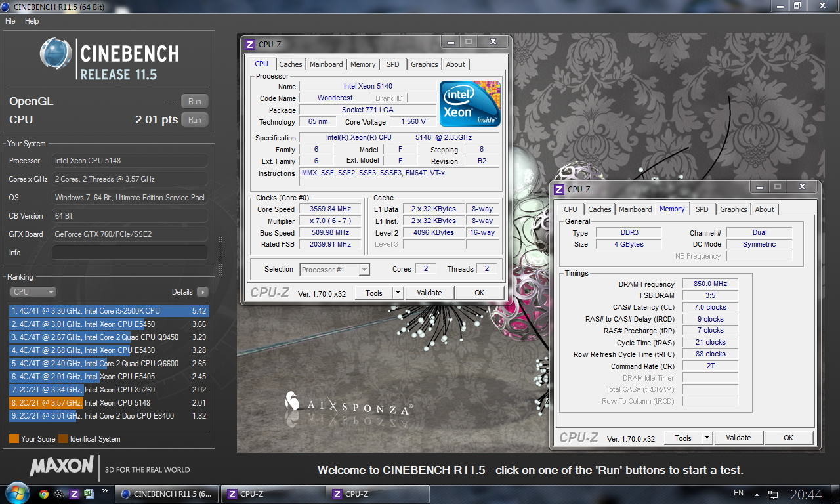The image size is (840, 504).
Task: Run the CPU benchmark
Action: coord(195,120)
